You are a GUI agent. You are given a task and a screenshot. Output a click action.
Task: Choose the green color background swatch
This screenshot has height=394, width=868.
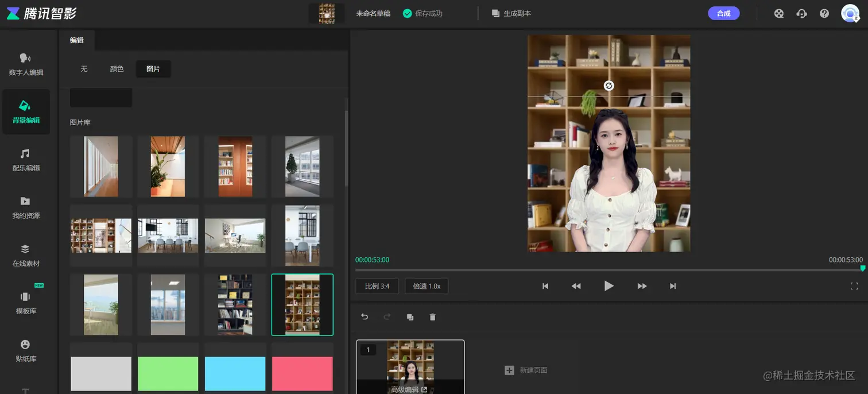(168, 374)
